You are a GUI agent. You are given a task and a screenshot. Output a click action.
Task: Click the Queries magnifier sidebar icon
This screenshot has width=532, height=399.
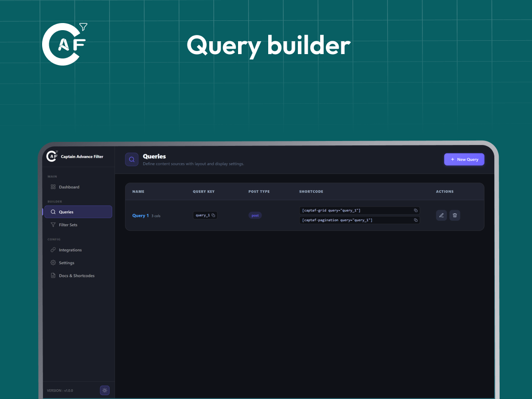[x=53, y=212]
